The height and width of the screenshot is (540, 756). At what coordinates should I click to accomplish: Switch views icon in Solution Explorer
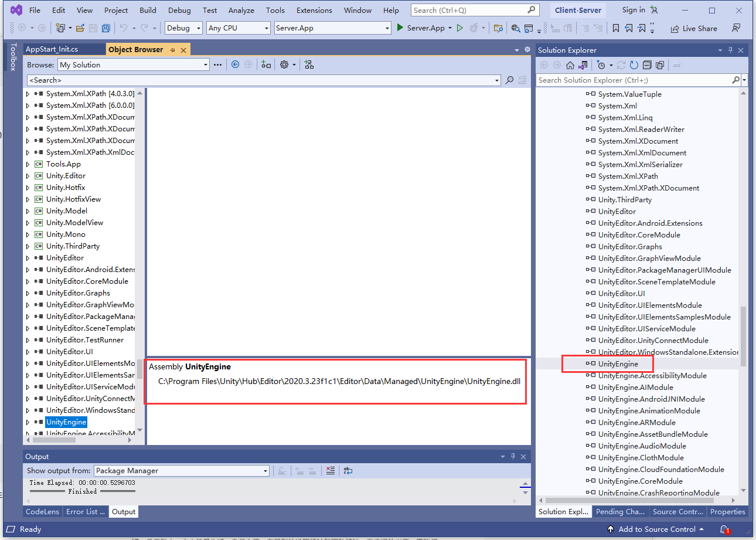point(583,65)
